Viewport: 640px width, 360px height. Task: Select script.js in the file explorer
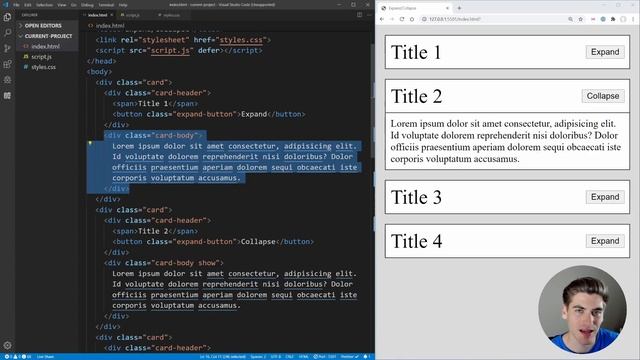click(x=41, y=57)
